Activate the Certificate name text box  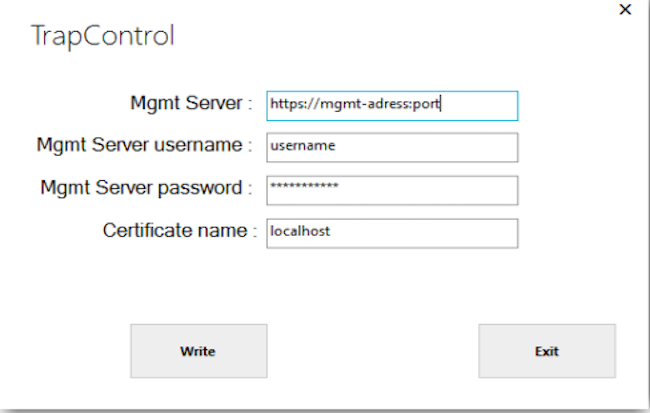coord(392,232)
